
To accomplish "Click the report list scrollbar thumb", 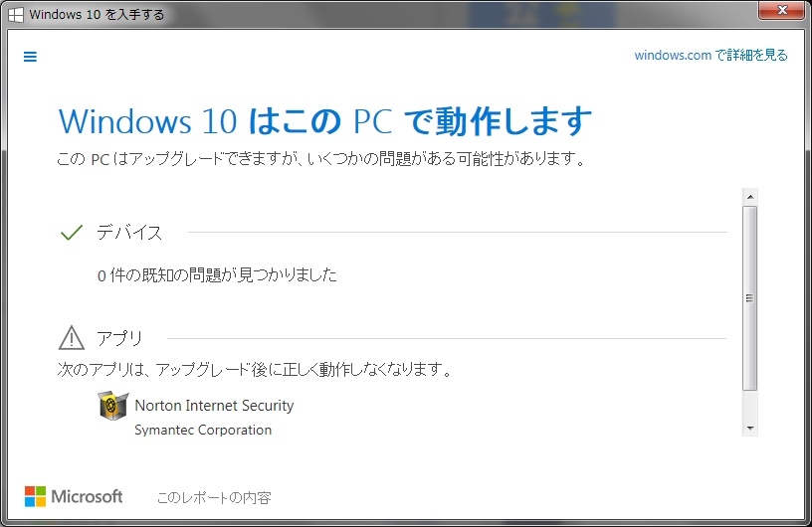I will click(749, 298).
